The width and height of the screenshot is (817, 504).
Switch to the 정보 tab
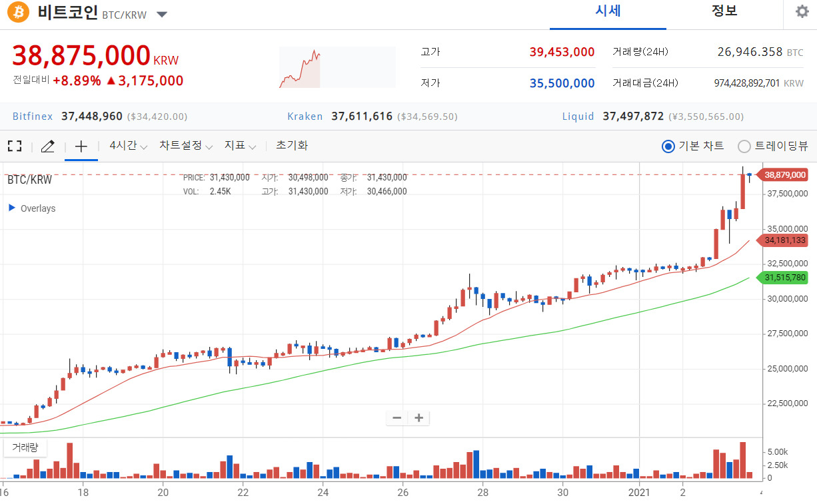pyautogui.click(x=724, y=11)
